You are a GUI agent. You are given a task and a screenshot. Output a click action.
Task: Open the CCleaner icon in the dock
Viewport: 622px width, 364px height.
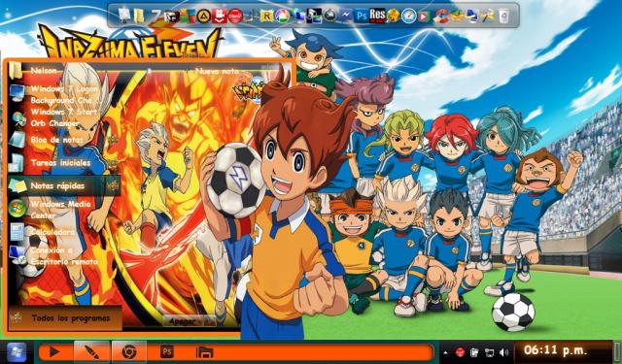[440, 16]
